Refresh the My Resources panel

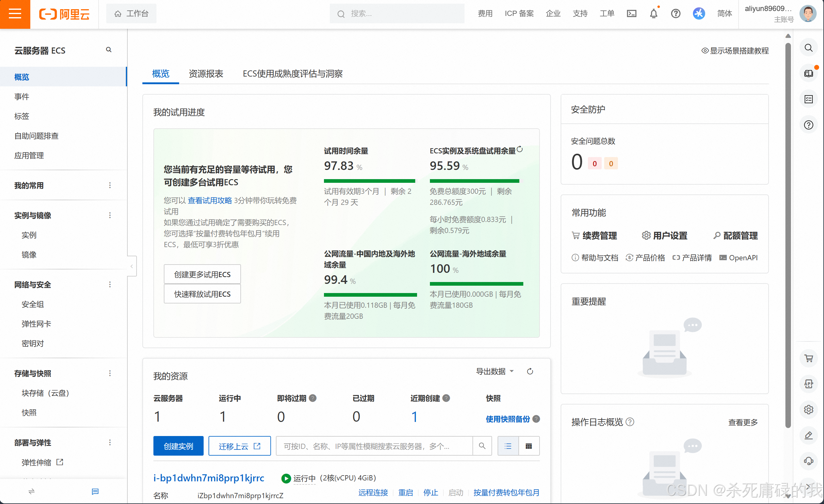pyautogui.click(x=530, y=371)
